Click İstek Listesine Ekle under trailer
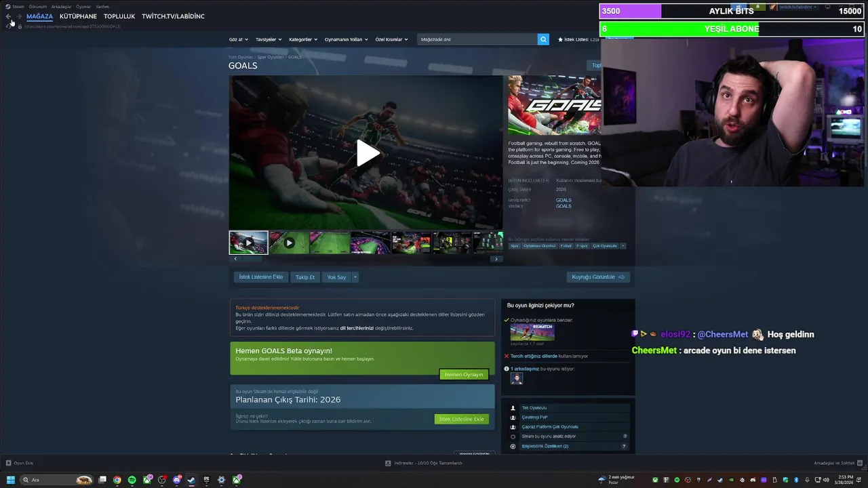The image size is (868, 488). coord(261,277)
